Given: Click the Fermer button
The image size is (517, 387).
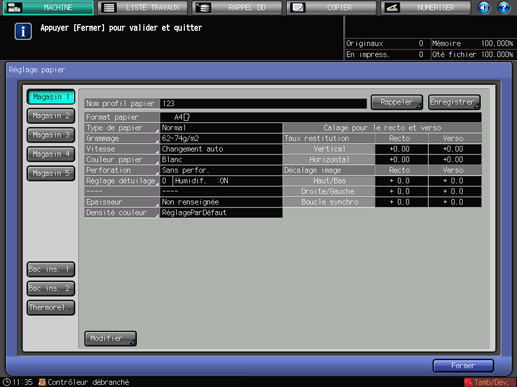Looking at the screenshot, I should click(463, 366).
